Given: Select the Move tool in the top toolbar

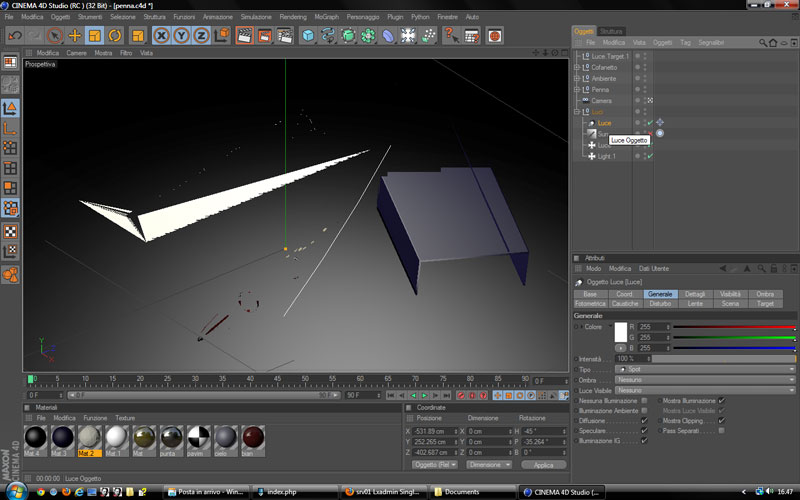Looking at the screenshot, I should (75, 36).
